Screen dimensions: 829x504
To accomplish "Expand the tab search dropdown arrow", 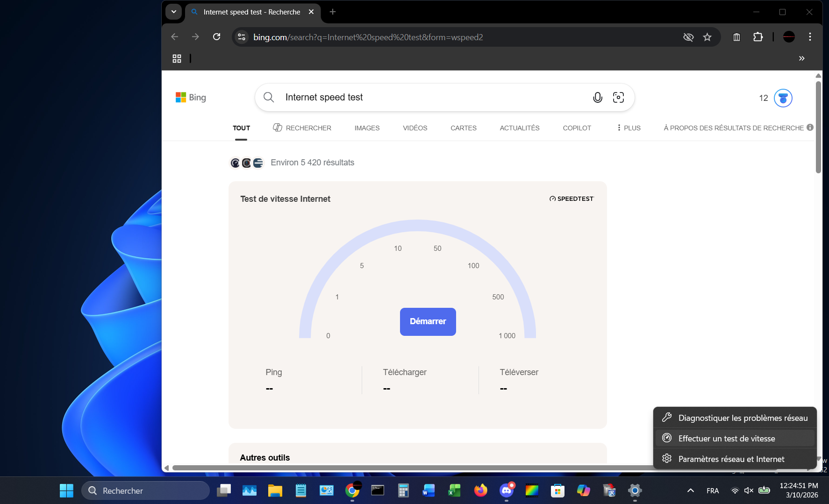I will [x=173, y=12].
